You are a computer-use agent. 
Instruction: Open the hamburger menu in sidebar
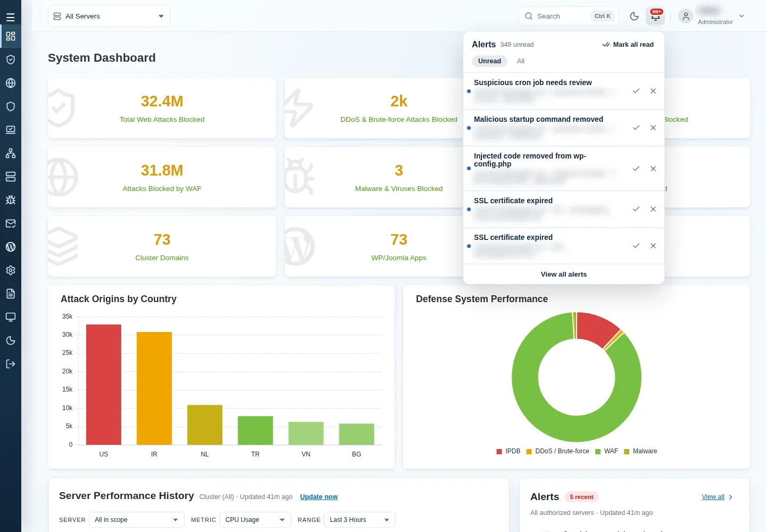tap(10, 17)
